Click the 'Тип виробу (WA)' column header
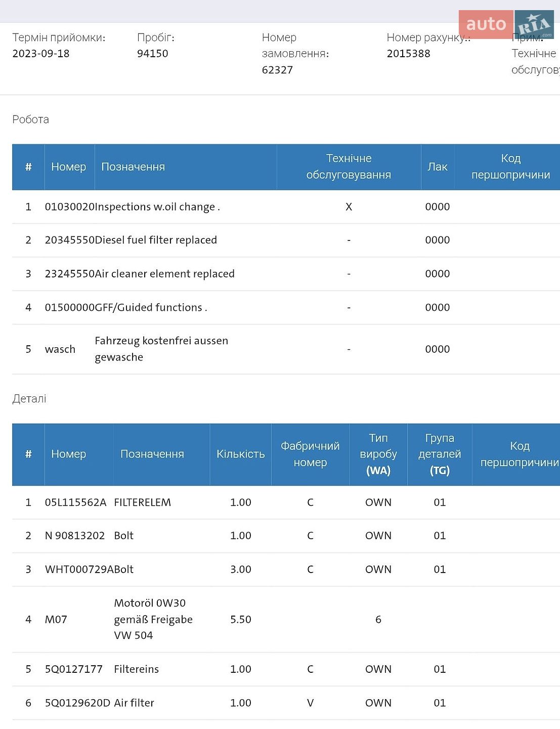Image resolution: width=560 pixels, height=729 pixels. 378,454
